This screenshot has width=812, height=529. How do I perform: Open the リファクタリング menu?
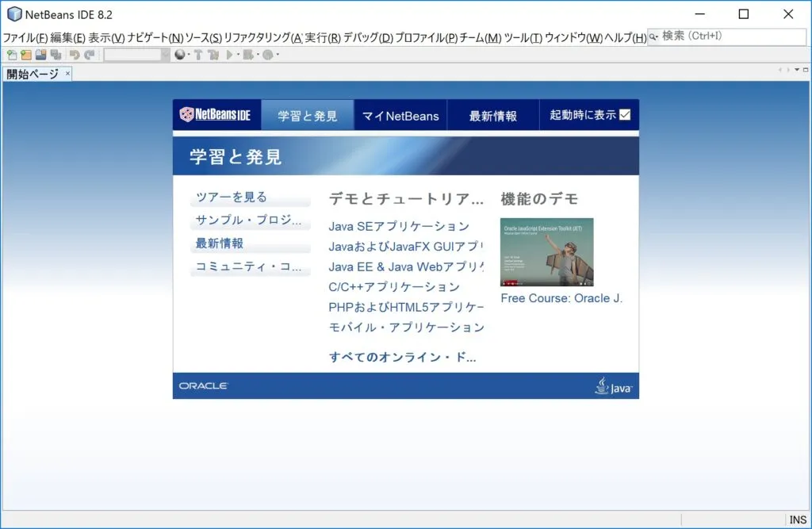pyautogui.click(x=263, y=38)
